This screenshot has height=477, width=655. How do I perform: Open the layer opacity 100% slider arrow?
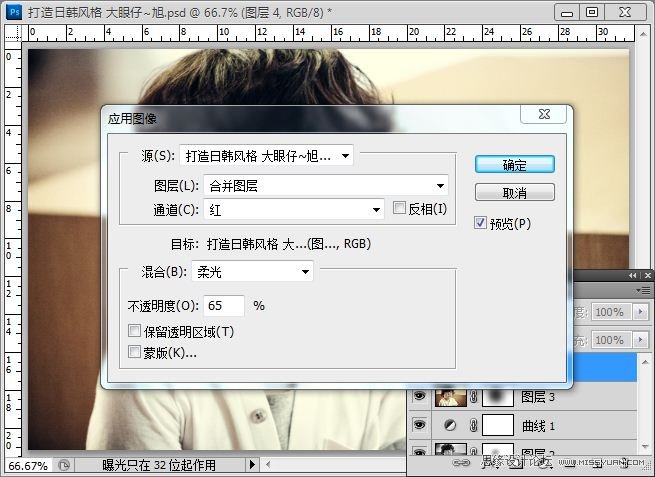pyautogui.click(x=640, y=312)
